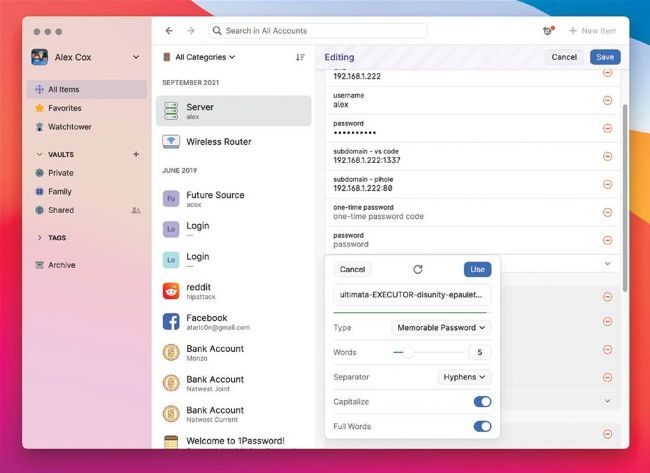The width and height of the screenshot is (650, 473).
Task: Regenerate password with refresh icon
Action: 418,269
